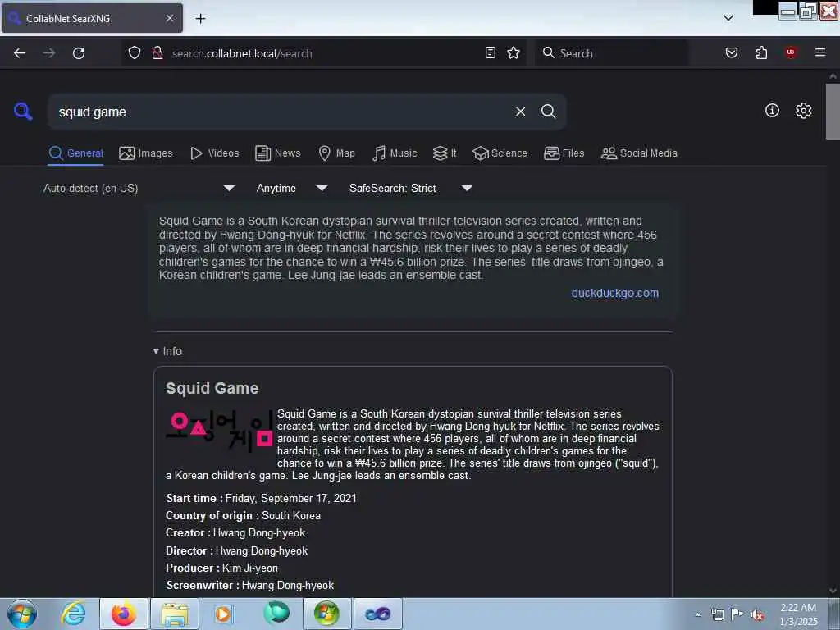Click the address bar URL

click(x=242, y=53)
